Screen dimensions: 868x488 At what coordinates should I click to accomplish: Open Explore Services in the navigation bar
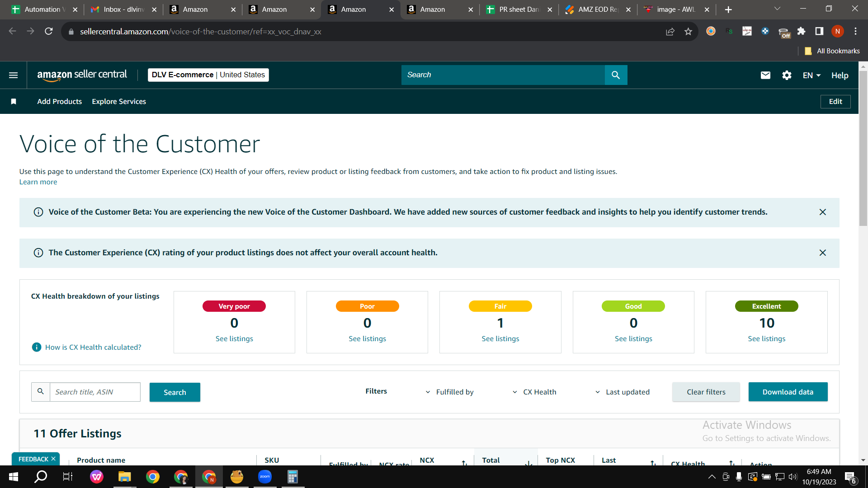pos(119,102)
